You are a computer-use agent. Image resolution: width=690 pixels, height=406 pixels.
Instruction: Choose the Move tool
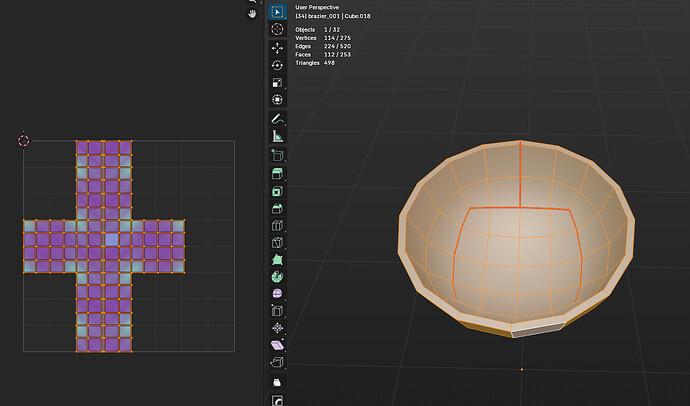(277, 48)
